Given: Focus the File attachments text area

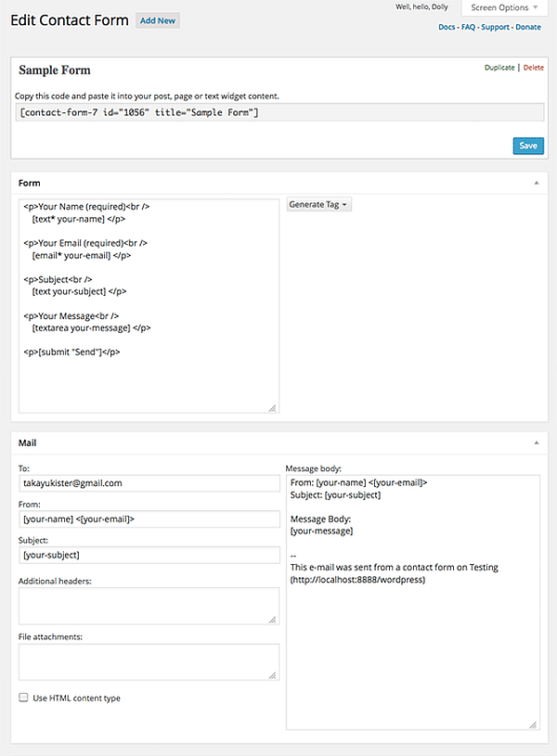Looking at the screenshot, I should (x=149, y=662).
